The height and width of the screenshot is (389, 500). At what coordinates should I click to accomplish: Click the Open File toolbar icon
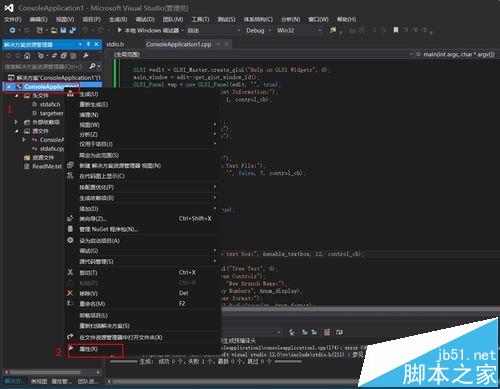pos(54,30)
